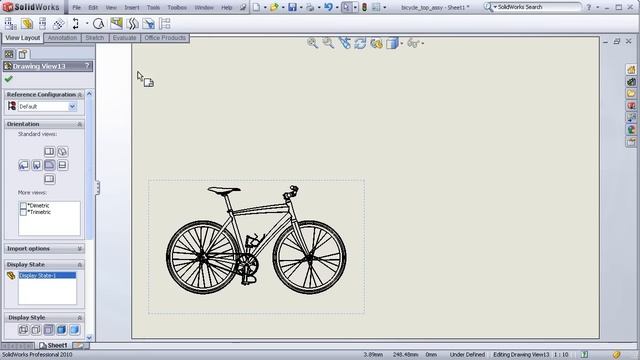Viewport: 640px width, 360px height.
Task: Click the Sheet1 tab
Action: [53, 345]
